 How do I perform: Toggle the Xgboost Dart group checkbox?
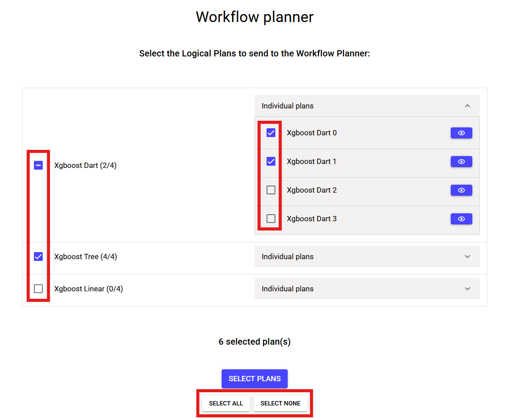point(38,165)
